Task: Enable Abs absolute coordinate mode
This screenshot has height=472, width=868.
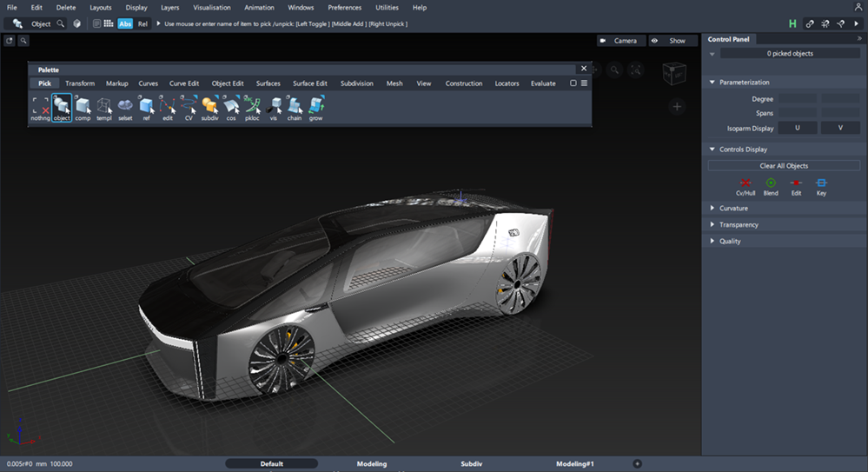Action: click(125, 23)
